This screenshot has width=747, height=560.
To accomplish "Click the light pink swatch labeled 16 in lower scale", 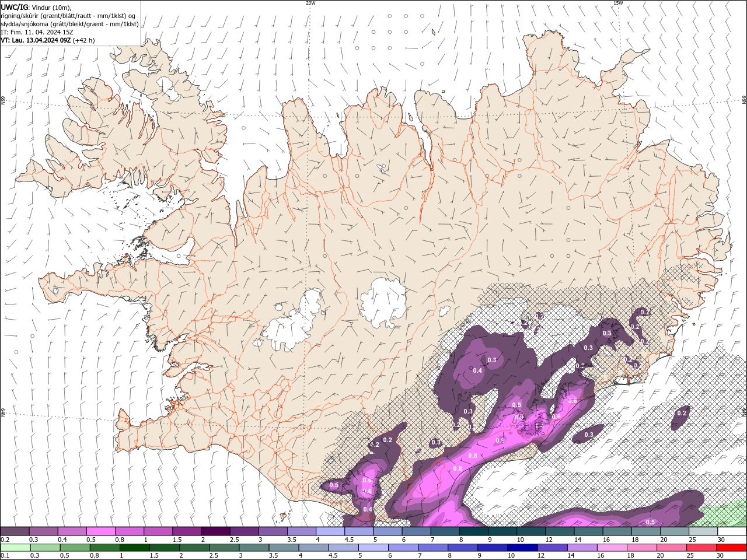I will (611, 548).
